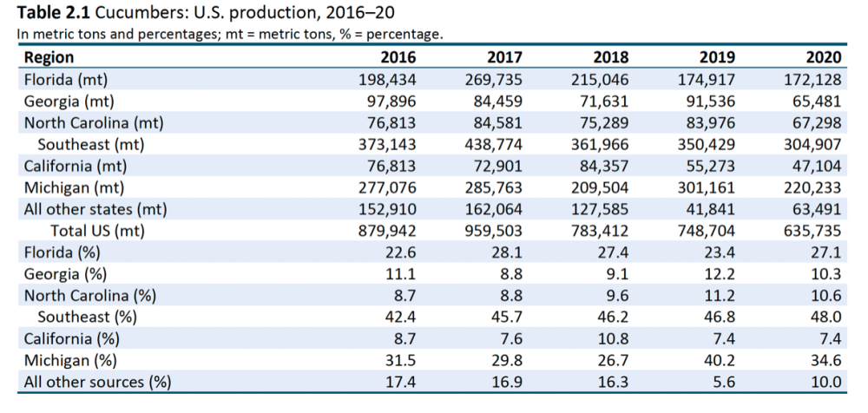Click California percent 2020 value '7.4'
868x413 pixels.
[x=831, y=338]
